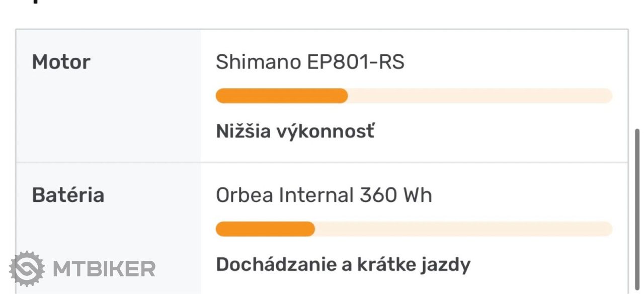Click the MTBIKER watermark text

(104, 269)
